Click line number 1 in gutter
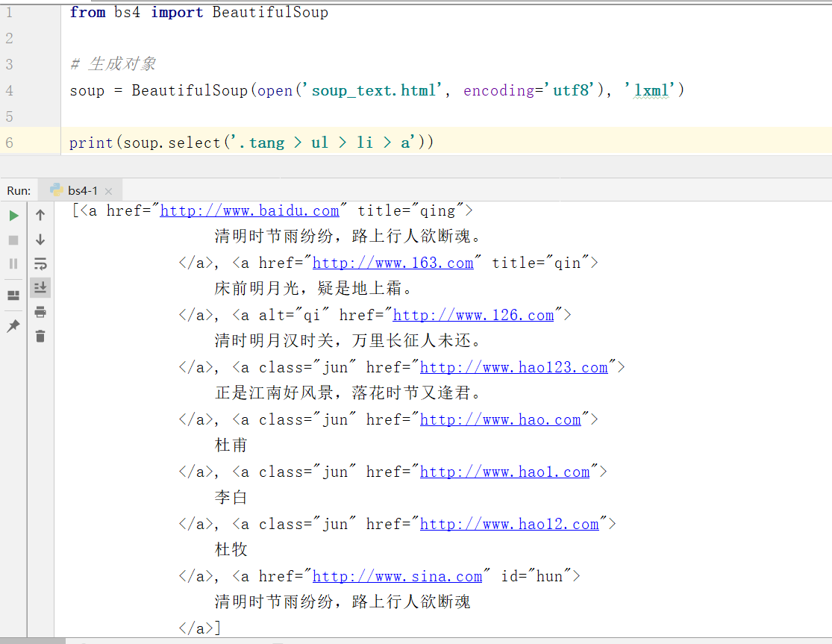This screenshot has height=644, width=832. click(9, 12)
